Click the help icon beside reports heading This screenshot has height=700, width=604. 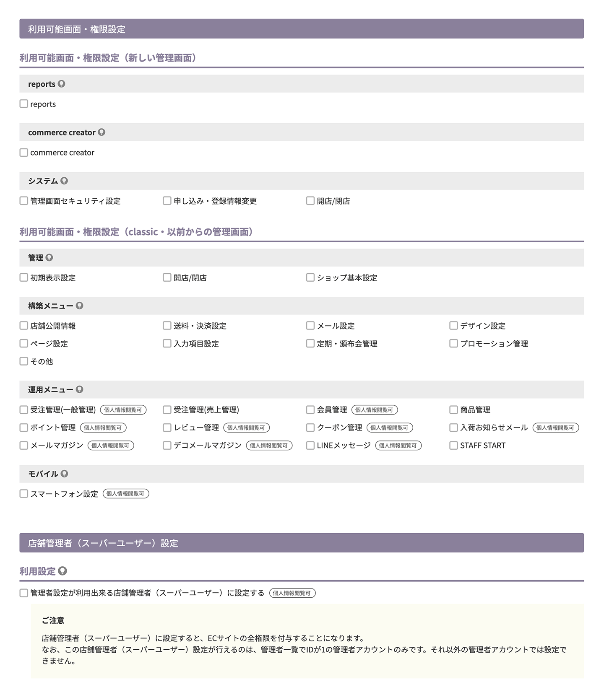[x=62, y=84]
